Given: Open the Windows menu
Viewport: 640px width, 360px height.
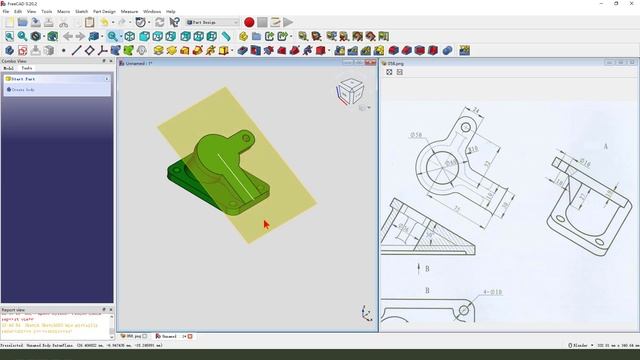Looking at the screenshot, I should click(x=152, y=11).
